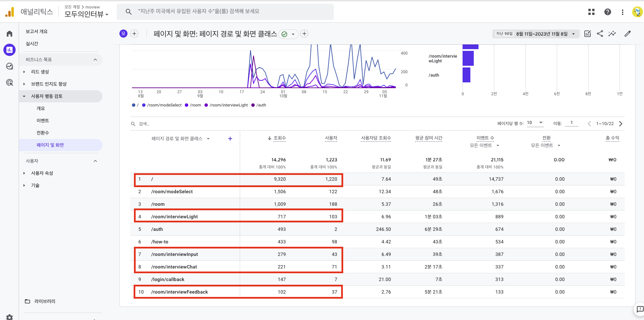Toggle the /room legend series

tap(193, 105)
